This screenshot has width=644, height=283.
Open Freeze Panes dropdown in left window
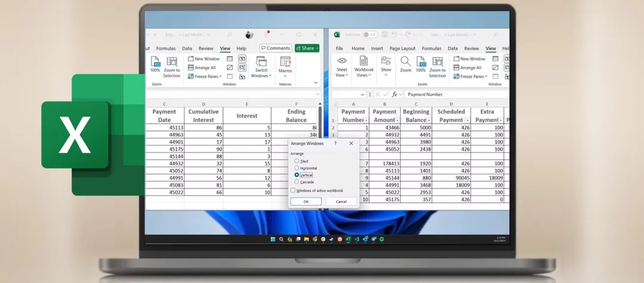pos(205,76)
